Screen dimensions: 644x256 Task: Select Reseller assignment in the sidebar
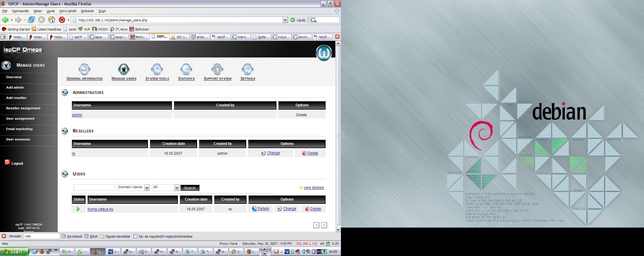click(23, 108)
